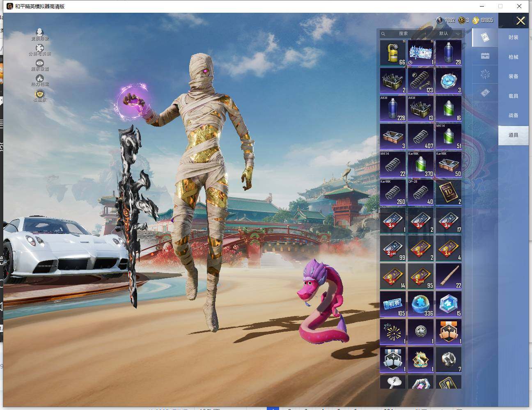Select the Kar98K spring item (260)
The height and width of the screenshot is (410, 532).
[x=393, y=192]
